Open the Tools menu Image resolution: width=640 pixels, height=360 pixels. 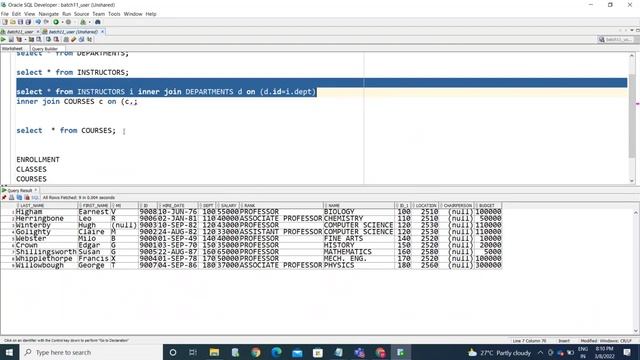tap(114, 14)
